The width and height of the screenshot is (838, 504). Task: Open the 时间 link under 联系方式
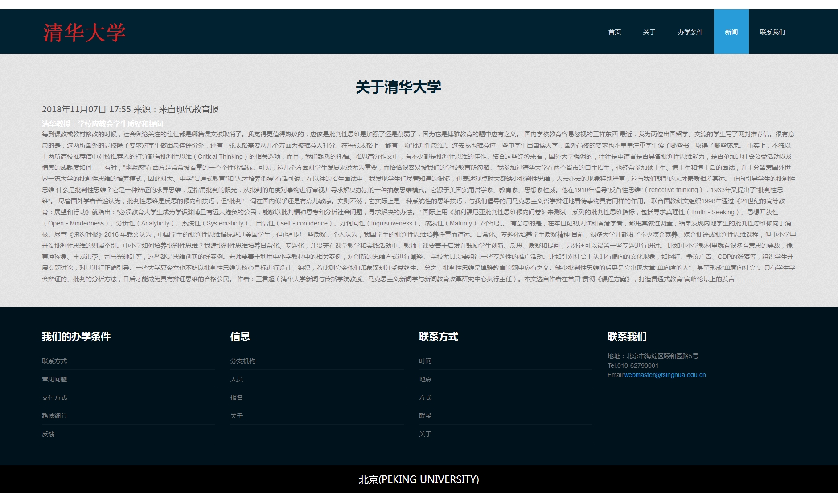coord(425,361)
